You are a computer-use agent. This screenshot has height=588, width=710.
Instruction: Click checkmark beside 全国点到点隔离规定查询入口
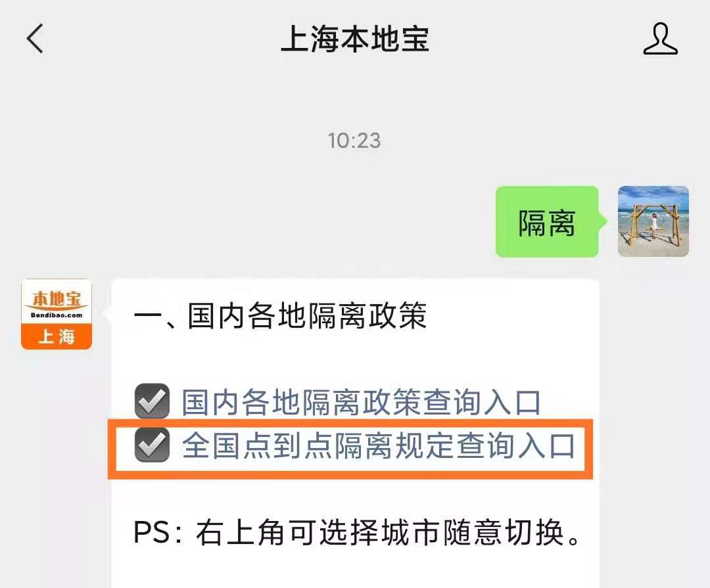click(x=152, y=445)
